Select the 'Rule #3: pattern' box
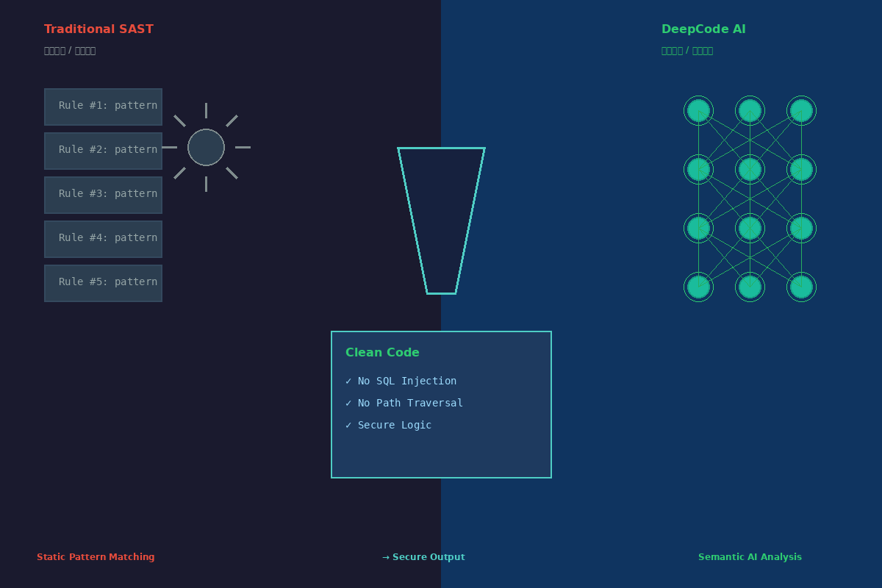This screenshot has height=588, width=882. click(103, 195)
